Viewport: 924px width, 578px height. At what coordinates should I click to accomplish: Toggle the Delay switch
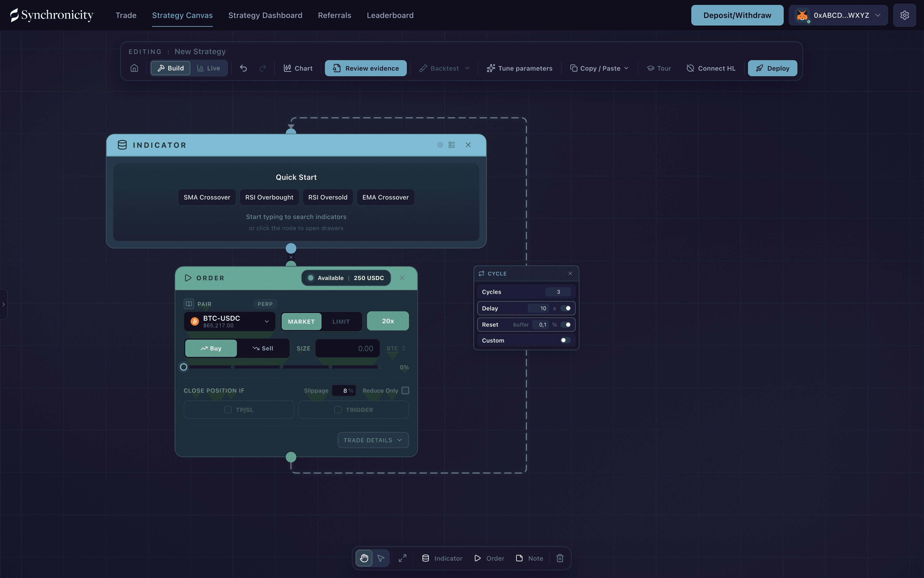coord(566,308)
